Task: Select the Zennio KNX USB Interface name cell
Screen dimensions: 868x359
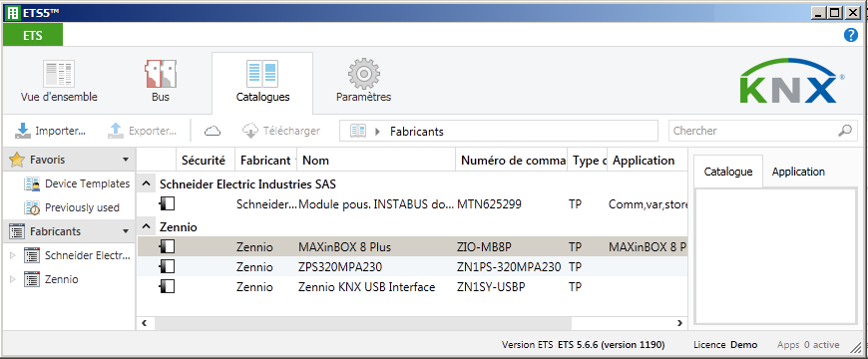Action: 367,286
